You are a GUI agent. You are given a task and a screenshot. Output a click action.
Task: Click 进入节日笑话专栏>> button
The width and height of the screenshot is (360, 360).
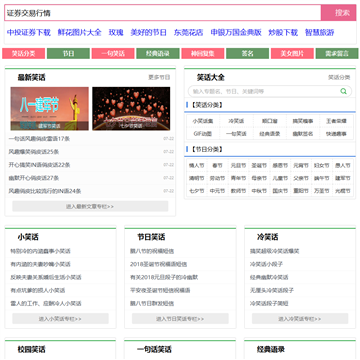180,319
